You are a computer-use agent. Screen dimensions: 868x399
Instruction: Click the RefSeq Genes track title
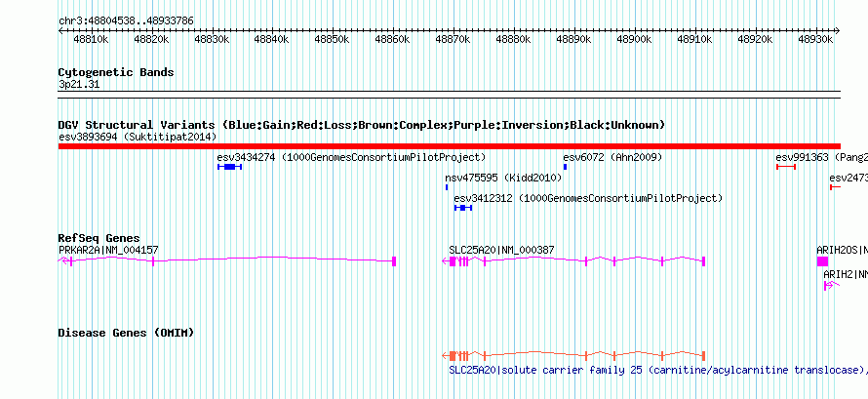(x=99, y=238)
